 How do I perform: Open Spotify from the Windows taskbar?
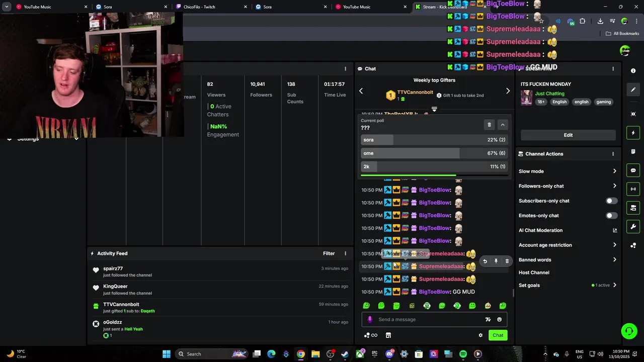tap(463, 354)
